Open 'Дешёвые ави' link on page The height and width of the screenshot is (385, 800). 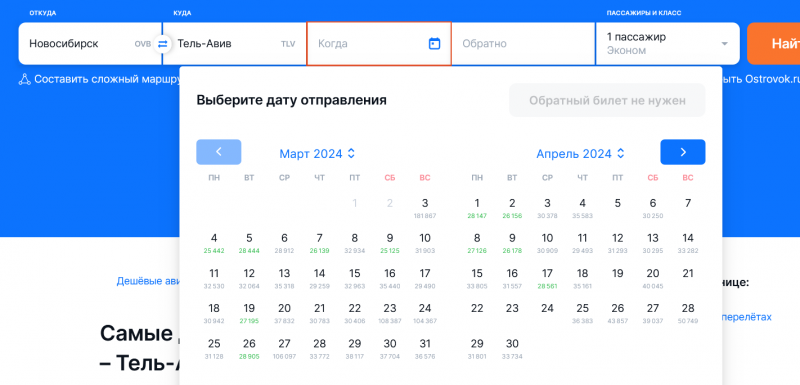pos(148,281)
